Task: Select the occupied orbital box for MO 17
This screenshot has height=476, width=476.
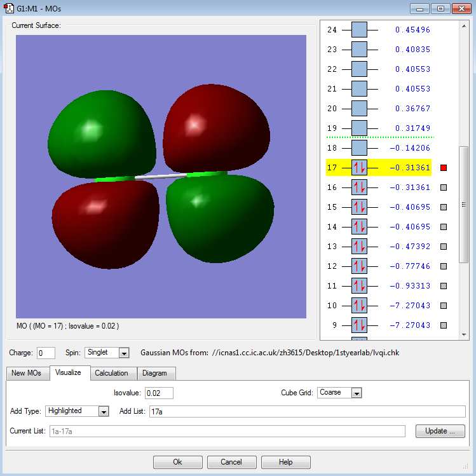Action: pyautogui.click(x=359, y=168)
